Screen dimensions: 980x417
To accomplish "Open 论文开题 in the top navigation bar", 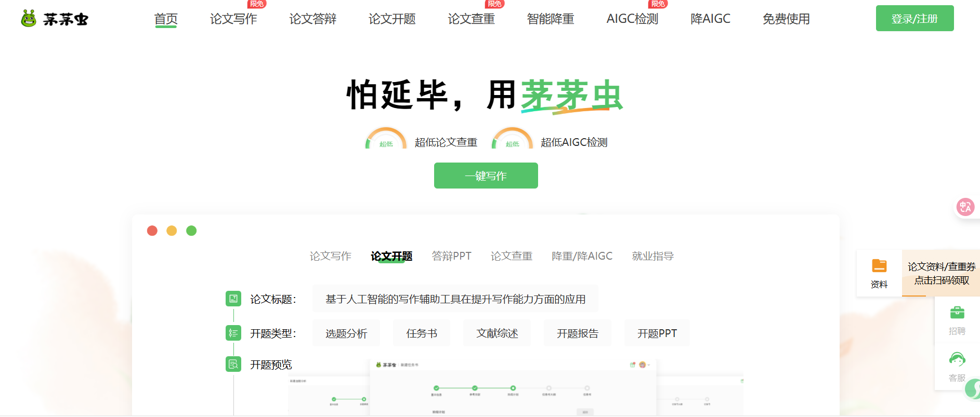I will click(x=392, y=19).
